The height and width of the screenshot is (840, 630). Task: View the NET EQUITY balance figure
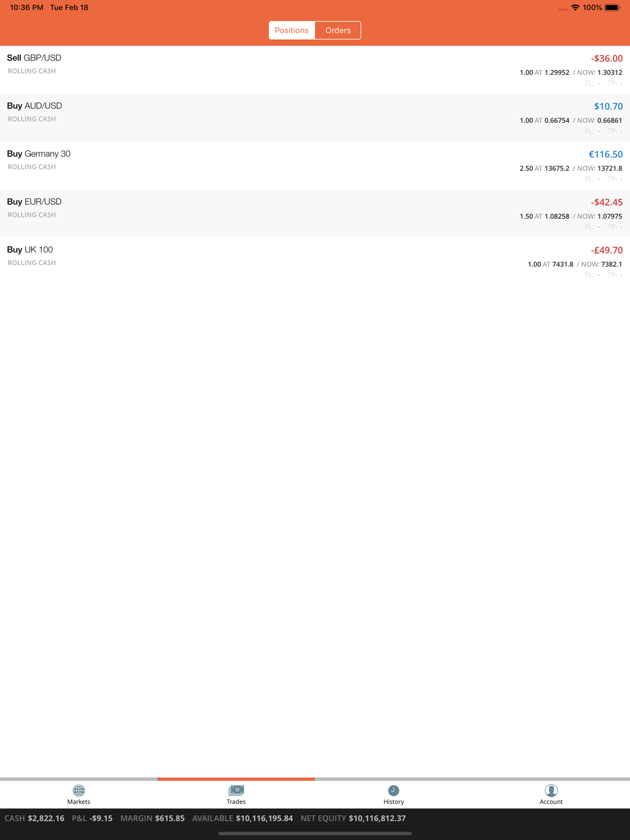click(x=377, y=819)
